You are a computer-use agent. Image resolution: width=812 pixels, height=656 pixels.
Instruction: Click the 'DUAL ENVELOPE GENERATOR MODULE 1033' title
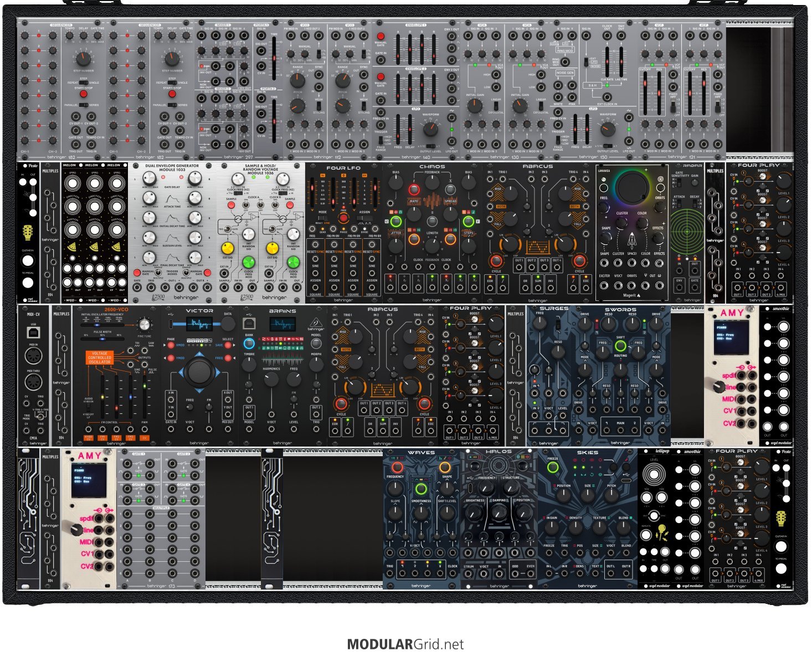[x=172, y=167]
